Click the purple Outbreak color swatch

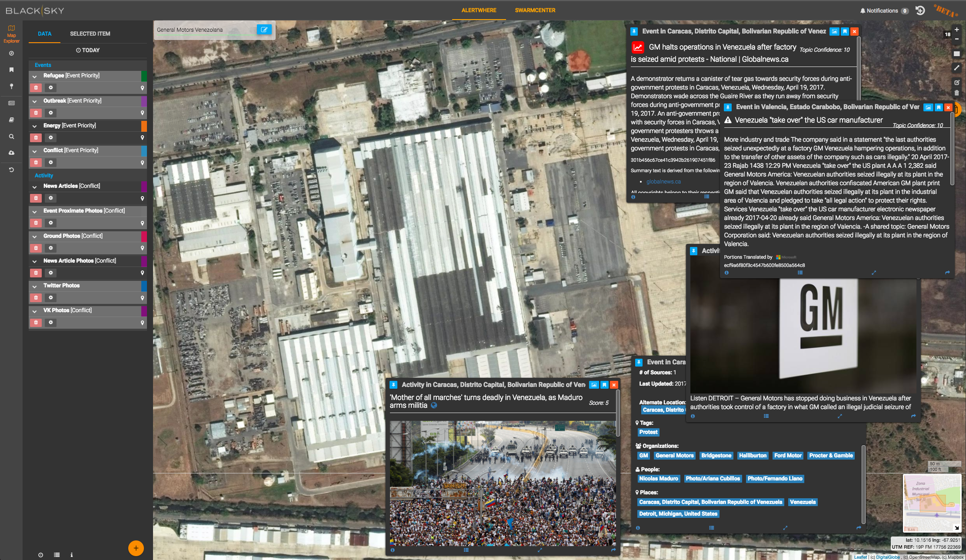(x=144, y=101)
